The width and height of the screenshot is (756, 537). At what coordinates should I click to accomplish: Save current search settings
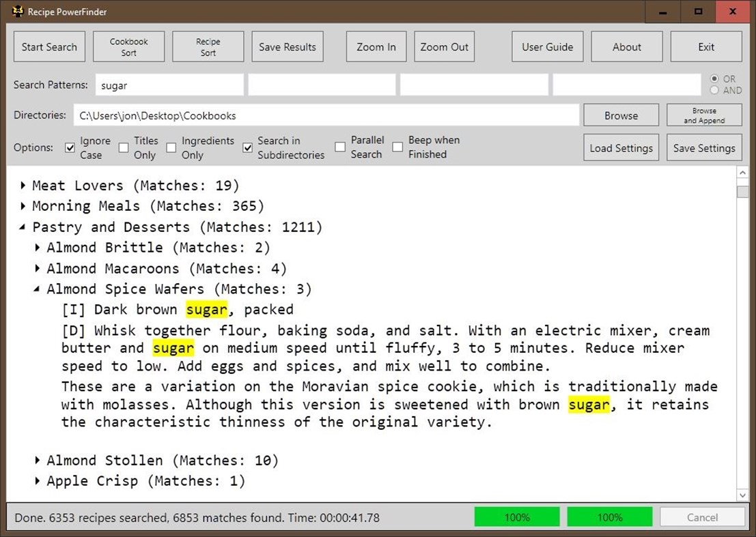pyautogui.click(x=703, y=147)
